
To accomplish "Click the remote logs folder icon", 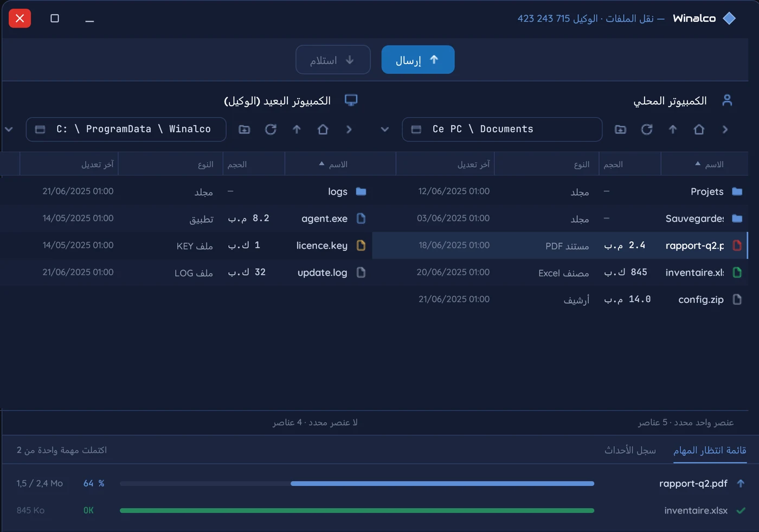I will point(361,191).
